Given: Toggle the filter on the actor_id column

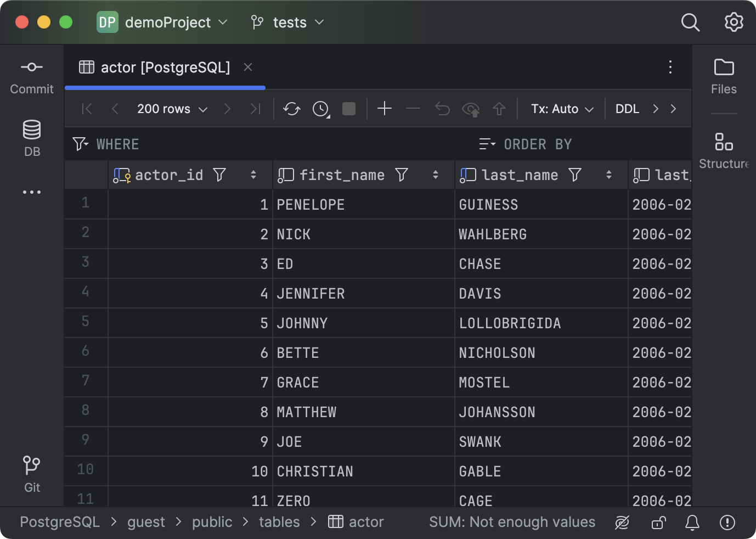Looking at the screenshot, I should (x=219, y=175).
